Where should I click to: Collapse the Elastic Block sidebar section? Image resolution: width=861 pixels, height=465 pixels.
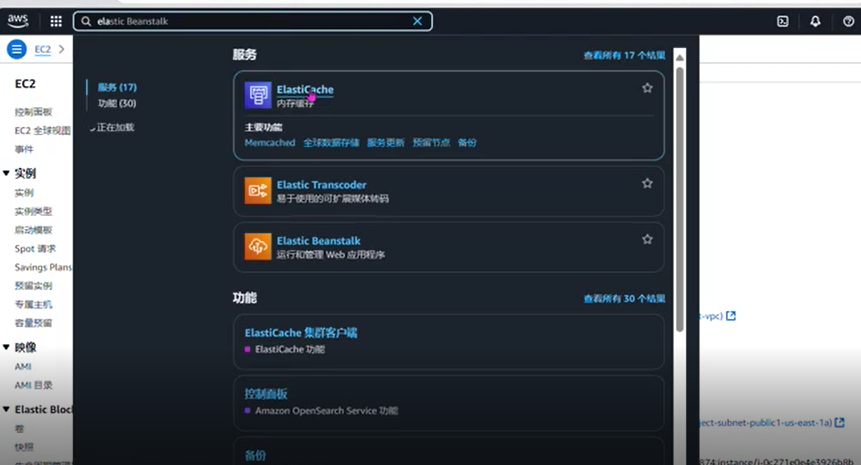click(7, 410)
